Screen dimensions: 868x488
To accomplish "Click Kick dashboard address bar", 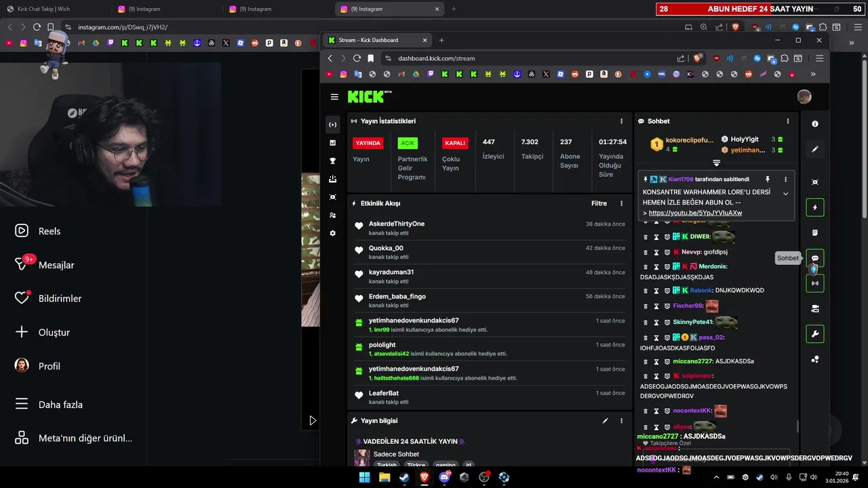I will [x=529, y=58].
